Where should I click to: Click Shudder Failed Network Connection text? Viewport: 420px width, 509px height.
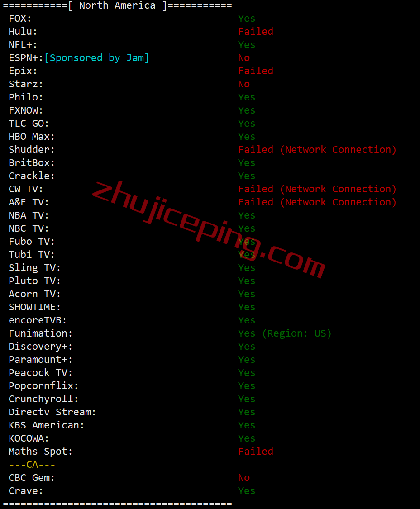tap(317, 150)
